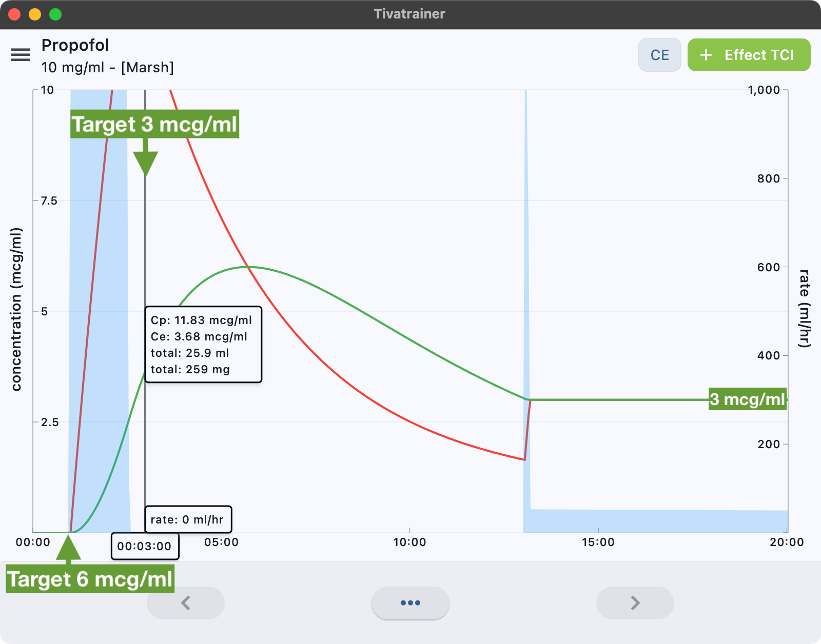
Task: Click the plus icon on Effect TCI
Action: click(706, 55)
